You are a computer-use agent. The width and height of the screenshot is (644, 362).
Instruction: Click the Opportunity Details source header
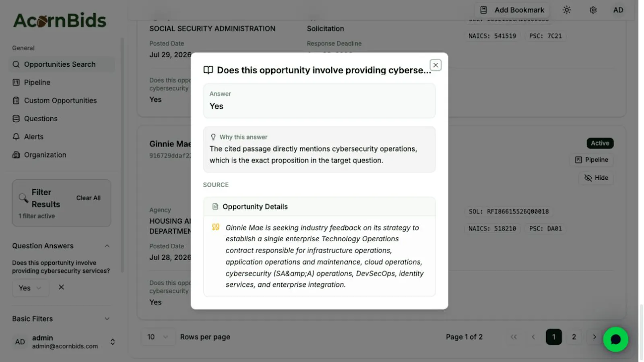tap(319, 207)
